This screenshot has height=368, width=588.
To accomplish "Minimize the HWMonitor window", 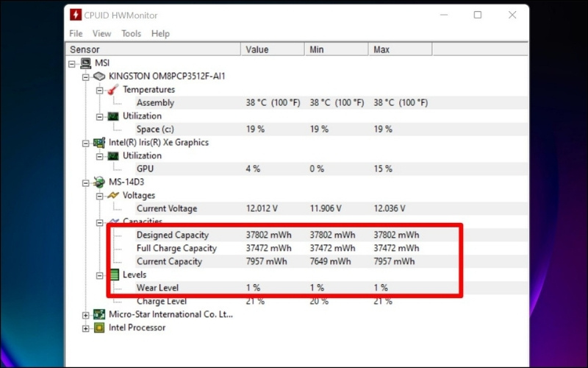I will [444, 15].
